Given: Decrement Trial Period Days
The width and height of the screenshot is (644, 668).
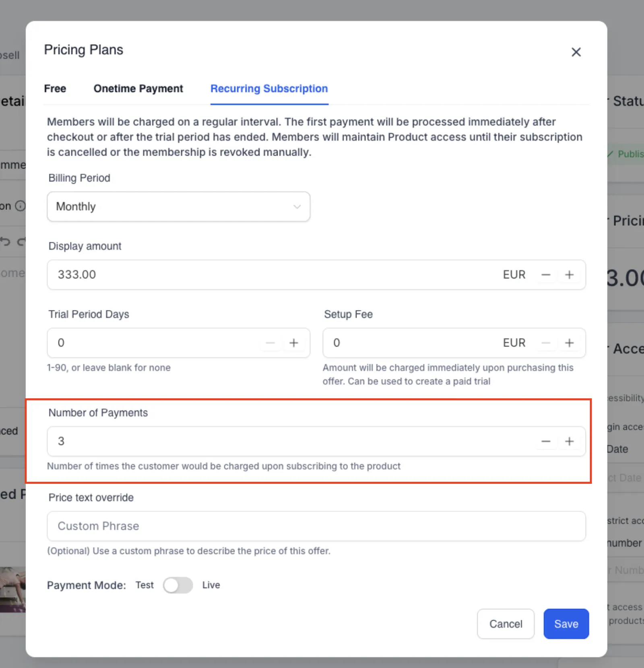Looking at the screenshot, I should pos(270,343).
